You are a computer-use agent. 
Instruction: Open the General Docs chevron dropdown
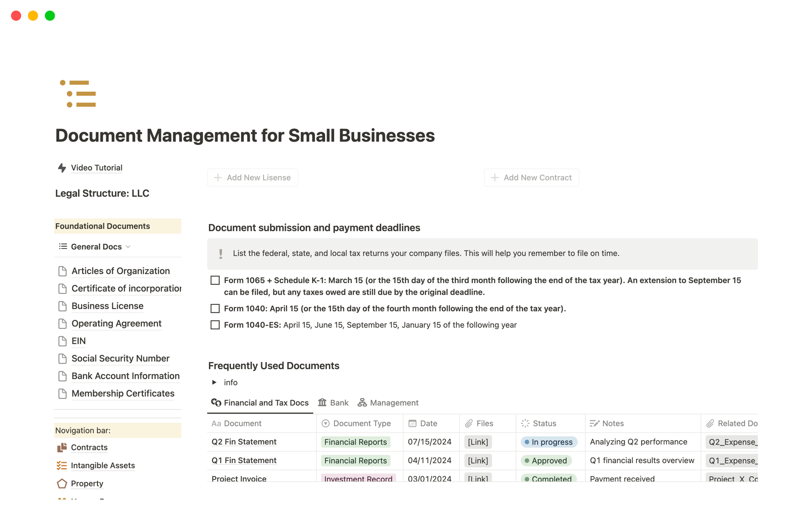pyautogui.click(x=128, y=246)
